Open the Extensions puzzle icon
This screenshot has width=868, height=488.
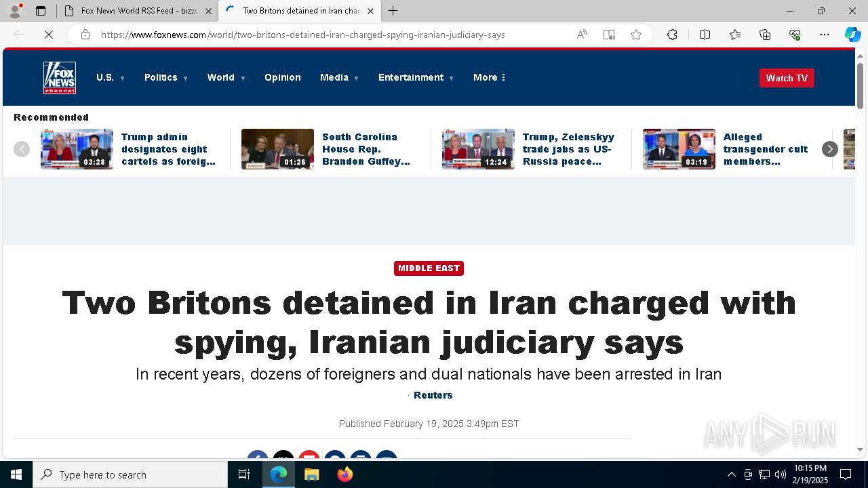(x=672, y=35)
